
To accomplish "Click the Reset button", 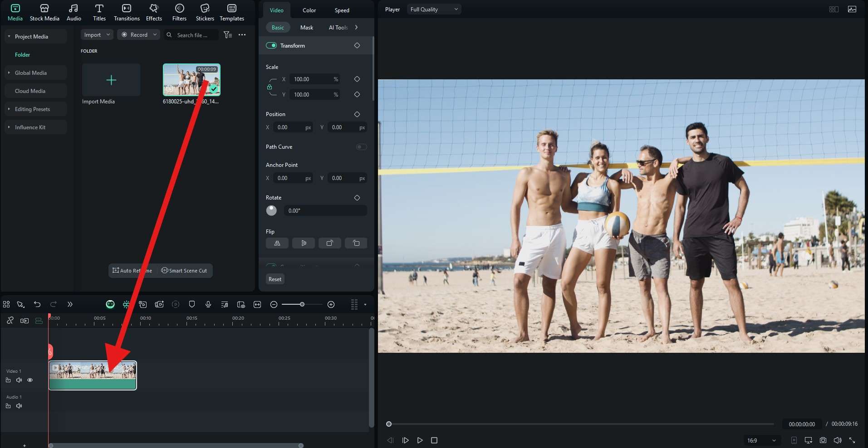I will [275, 279].
